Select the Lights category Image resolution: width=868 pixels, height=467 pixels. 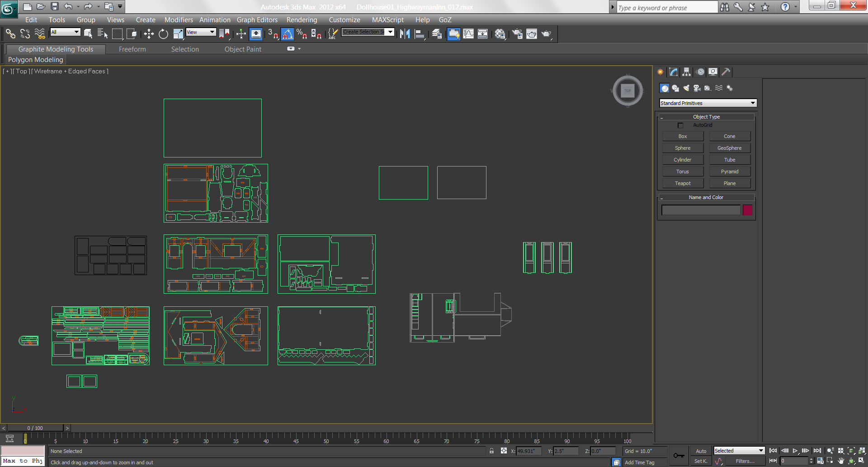pyautogui.click(x=686, y=88)
